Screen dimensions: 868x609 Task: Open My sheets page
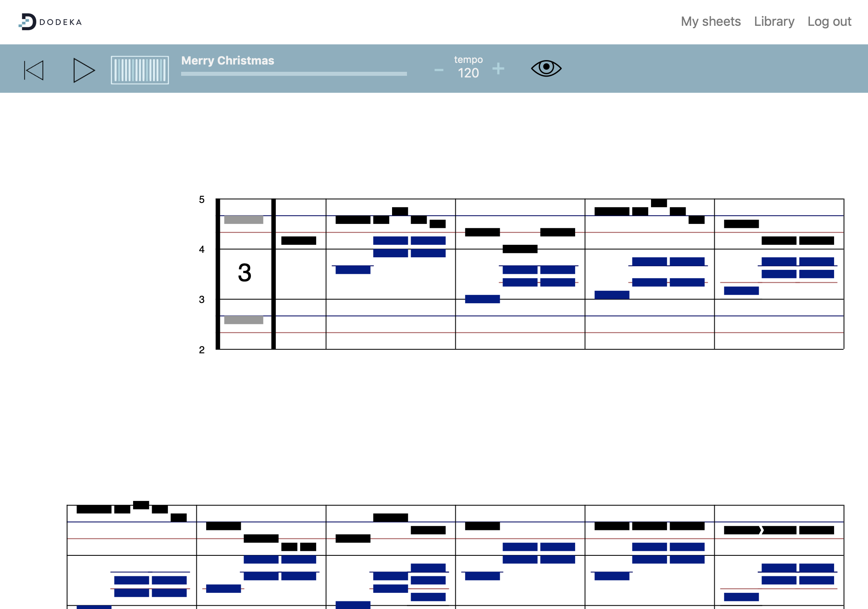[711, 21]
